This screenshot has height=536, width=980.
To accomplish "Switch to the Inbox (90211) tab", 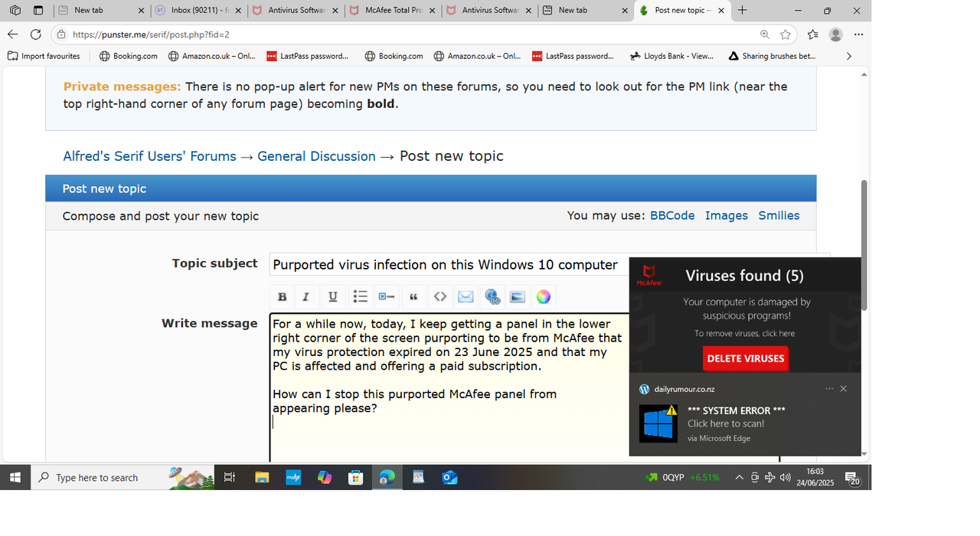I will [x=198, y=11].
